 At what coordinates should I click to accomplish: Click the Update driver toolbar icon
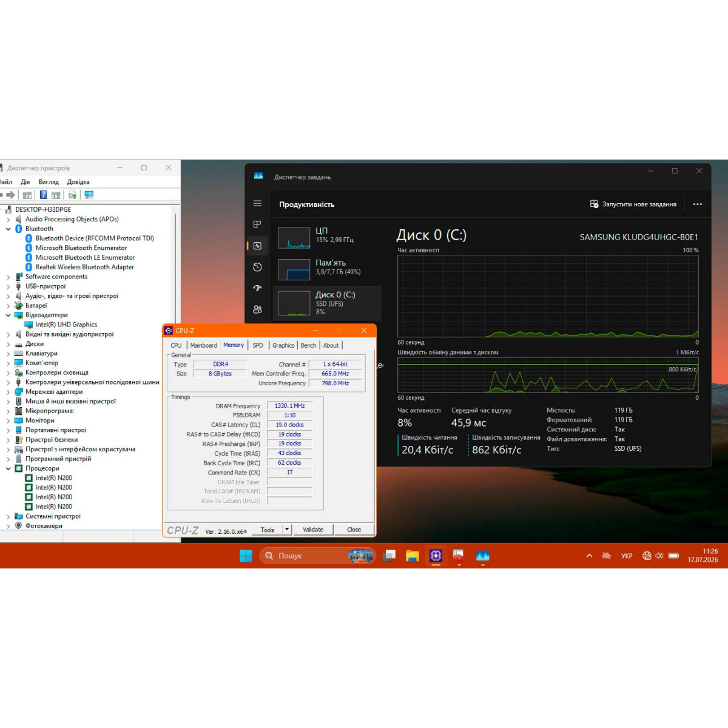pos(72,195)
